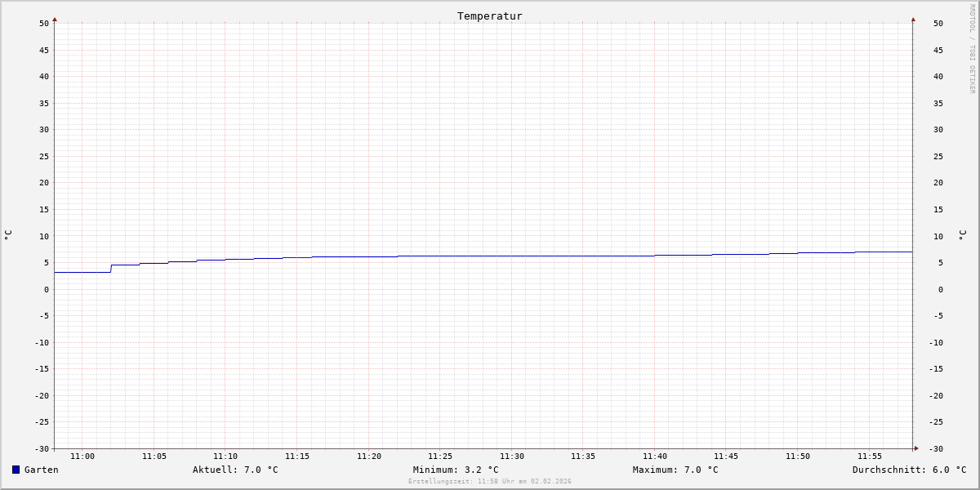Click the Erstellungszeit timestamp footer text
The width and height of the screenshot is (980, 490).
tap(490, 482)
